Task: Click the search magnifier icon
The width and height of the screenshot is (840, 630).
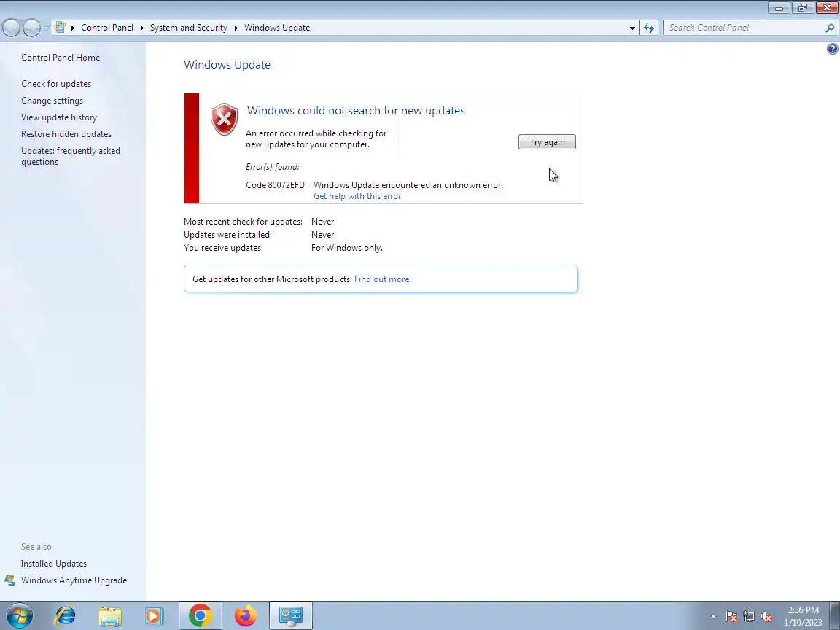Action: tap(830, 28)
